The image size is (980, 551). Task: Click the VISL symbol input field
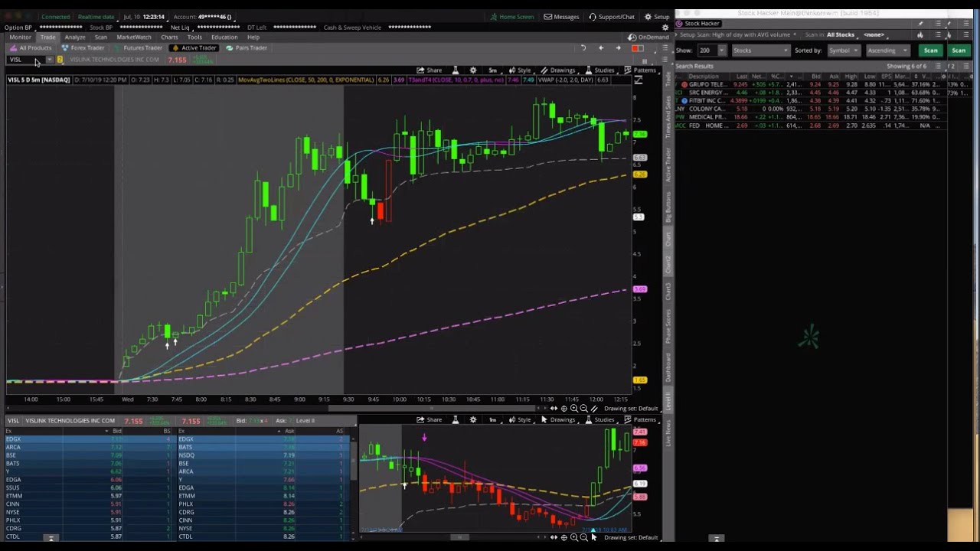coord(25,60)
